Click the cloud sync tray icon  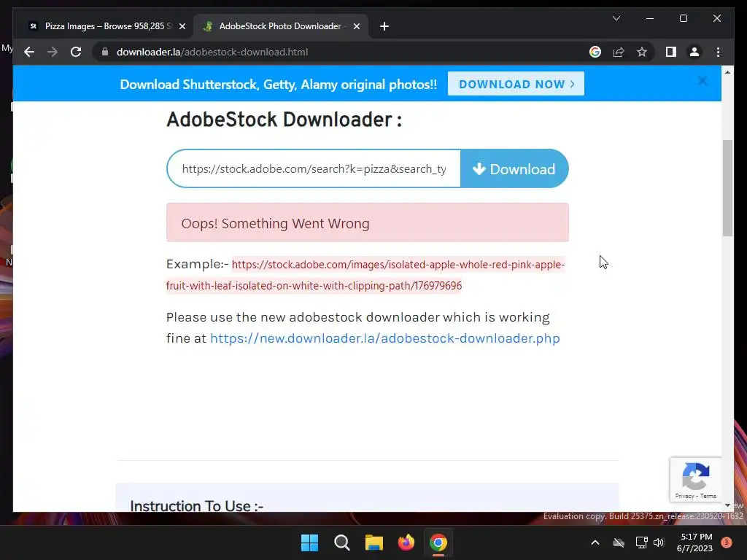(x=619, y=542)
